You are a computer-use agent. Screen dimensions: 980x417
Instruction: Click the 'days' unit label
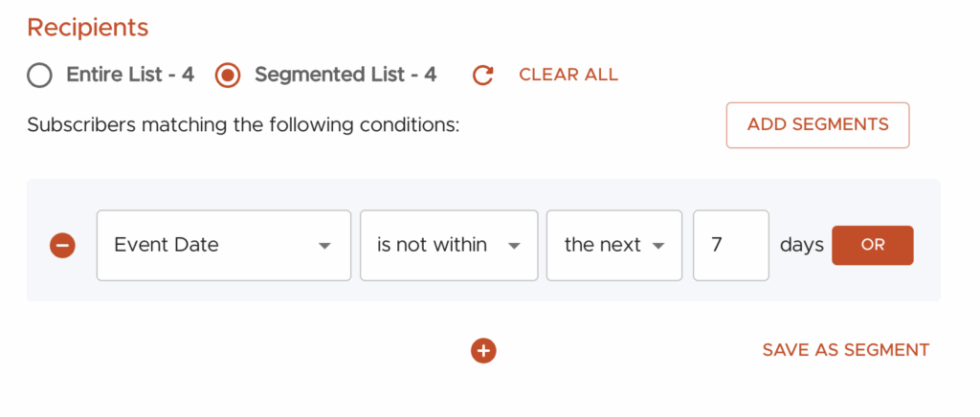coord(801,245)
